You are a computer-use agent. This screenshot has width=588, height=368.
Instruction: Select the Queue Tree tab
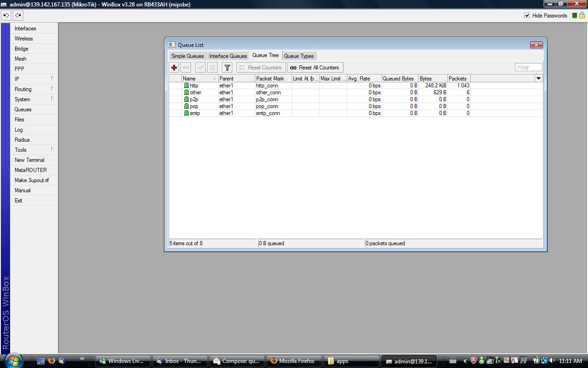pyautogui.click(x=265, y=55)
